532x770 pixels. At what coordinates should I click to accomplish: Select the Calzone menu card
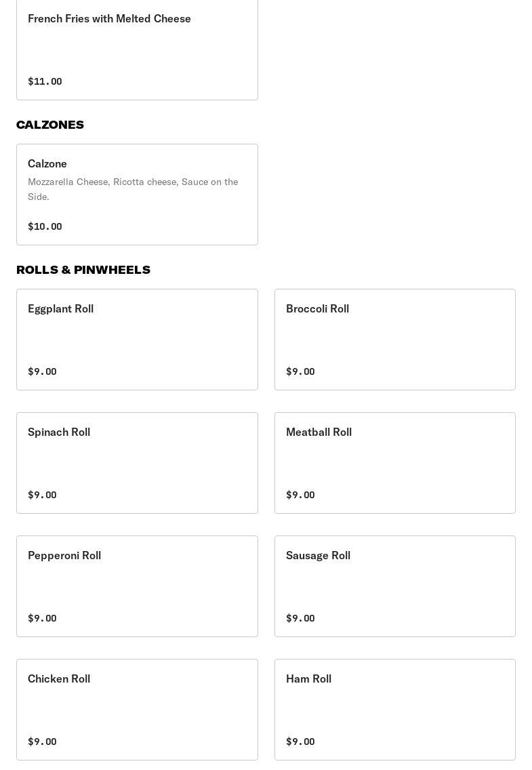137,195
